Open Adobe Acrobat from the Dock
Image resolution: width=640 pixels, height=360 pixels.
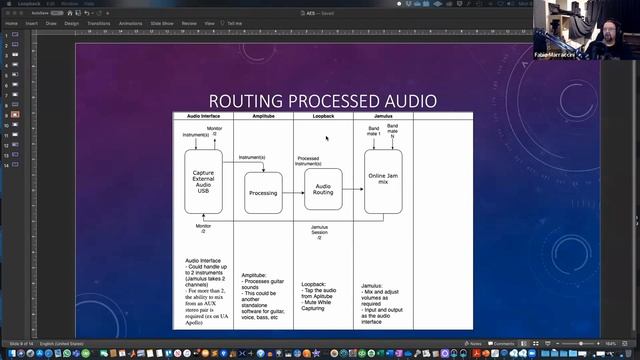[476, 353]
